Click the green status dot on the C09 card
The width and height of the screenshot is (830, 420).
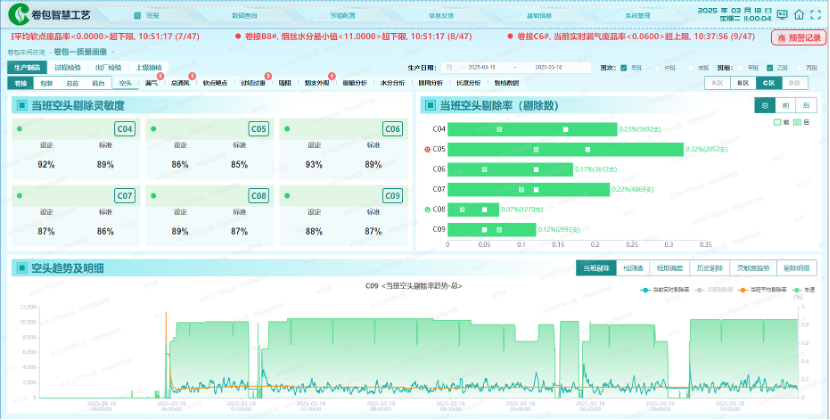[x=287, y=196]
